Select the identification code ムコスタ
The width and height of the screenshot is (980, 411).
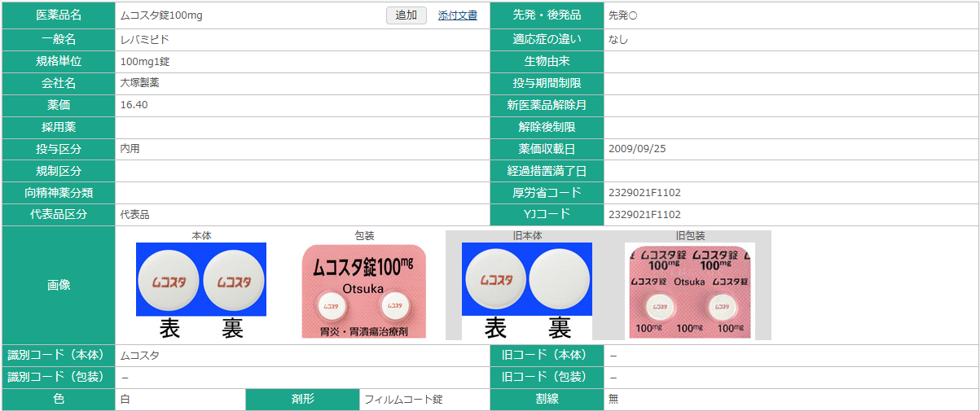tap(140, 356)
